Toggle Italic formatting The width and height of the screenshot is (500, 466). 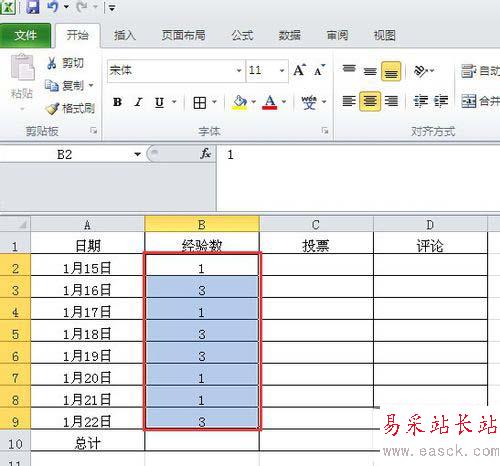click(138, 102)
